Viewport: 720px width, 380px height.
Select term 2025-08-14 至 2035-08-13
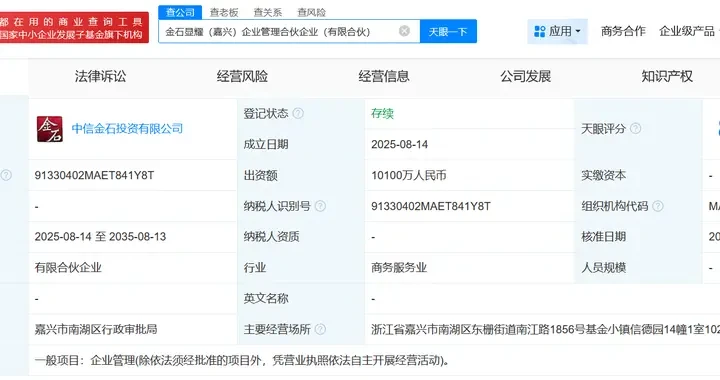[x=100, y=237]
